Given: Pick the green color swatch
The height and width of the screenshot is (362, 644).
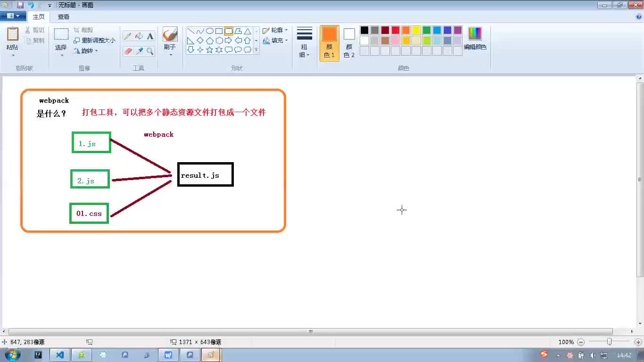Looking at the screenshot, I should (x=427, y=30).
